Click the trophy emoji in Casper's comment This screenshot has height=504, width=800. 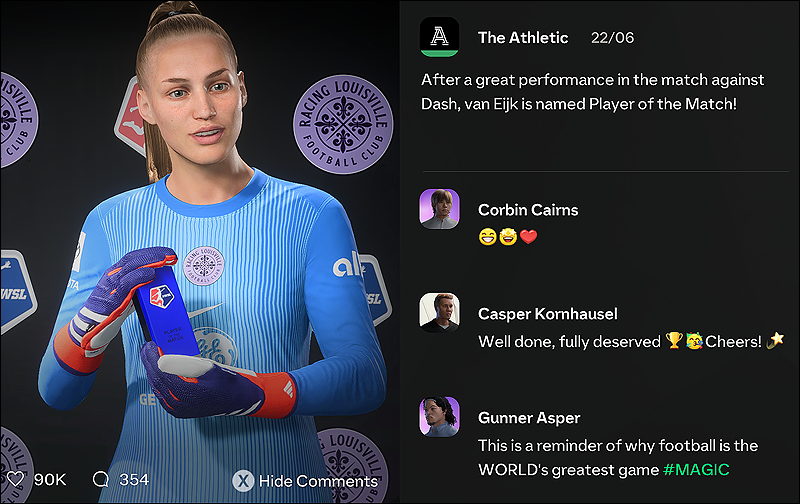[x=674, y=340]
